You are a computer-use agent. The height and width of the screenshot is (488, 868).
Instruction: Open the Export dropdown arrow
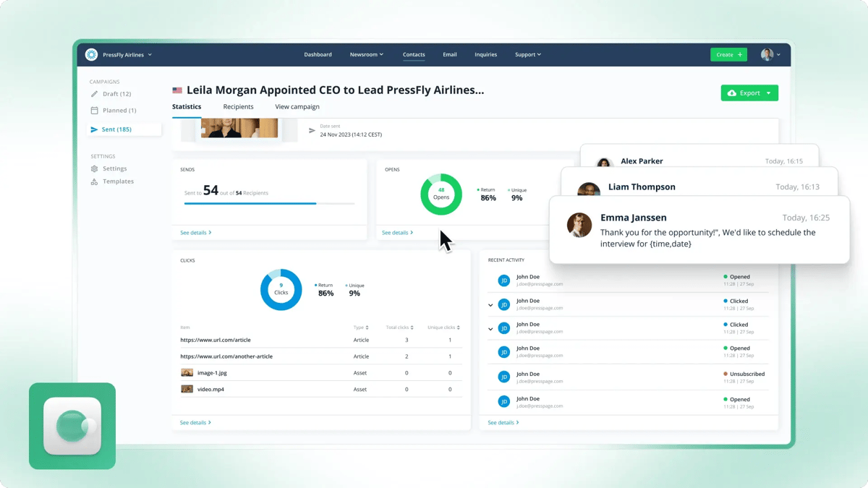point(769,93)
